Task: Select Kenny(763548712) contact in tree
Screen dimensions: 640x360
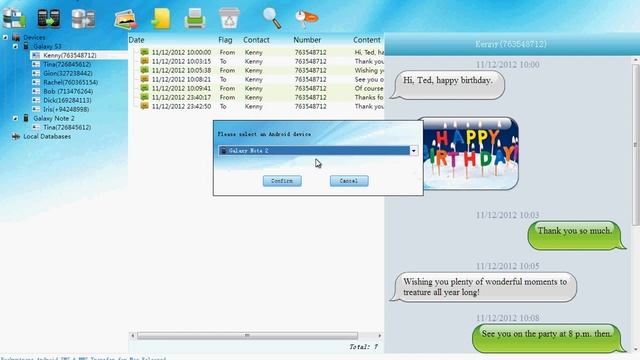Action: [70, 55]
